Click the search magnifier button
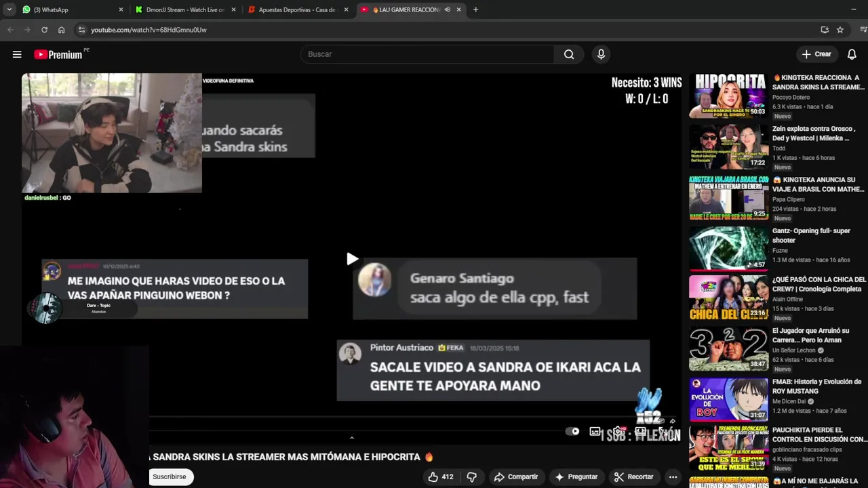Image resolution: width=868 pixels, height=488 pixels. [569, 54]
